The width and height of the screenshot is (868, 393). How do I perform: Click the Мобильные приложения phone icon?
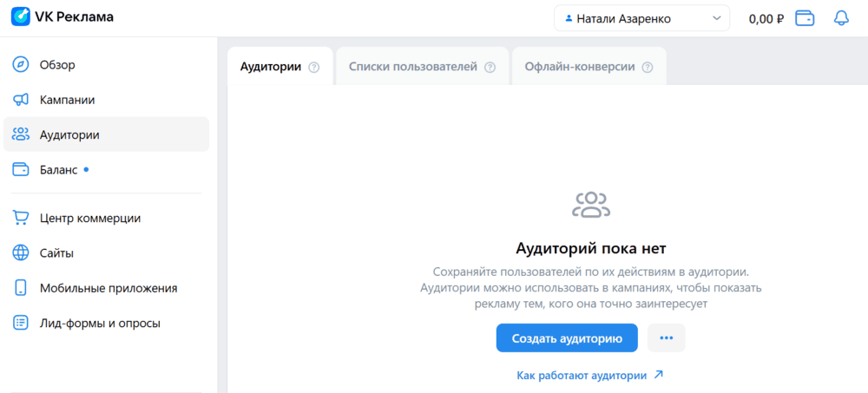click(21, 288)
